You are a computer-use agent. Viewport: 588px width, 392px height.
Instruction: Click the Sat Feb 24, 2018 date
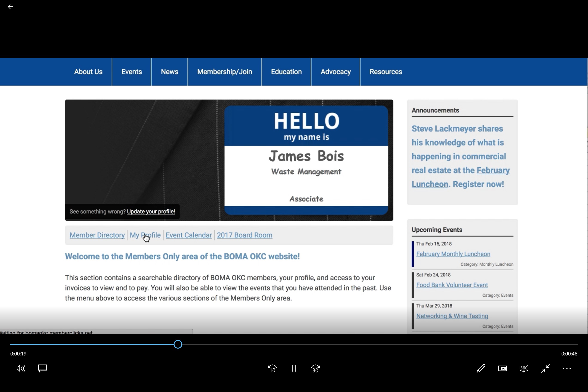point(433,275)
